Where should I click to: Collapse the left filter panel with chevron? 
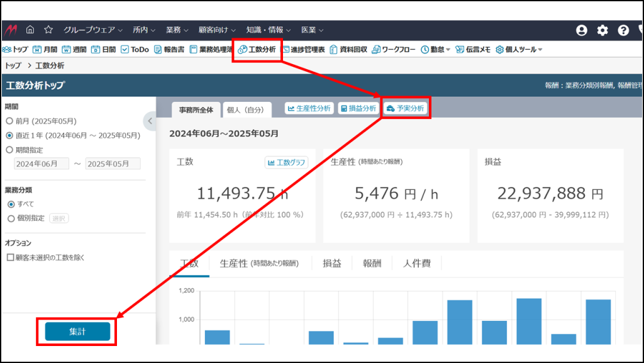[150, 121]
